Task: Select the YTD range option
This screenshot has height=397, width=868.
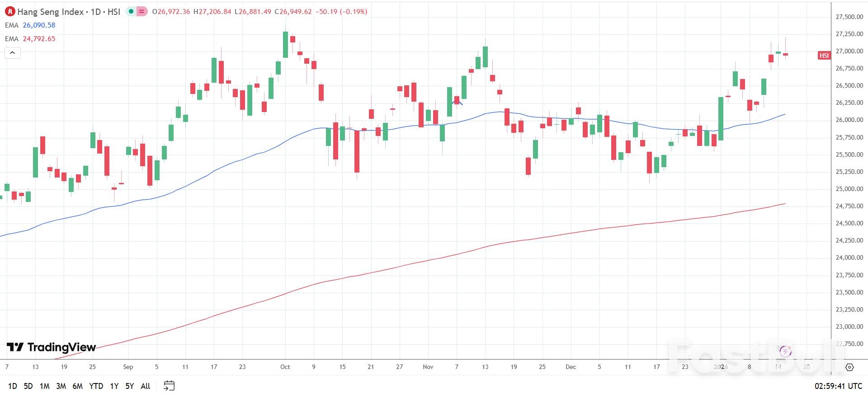Action: tap(96, 386)
